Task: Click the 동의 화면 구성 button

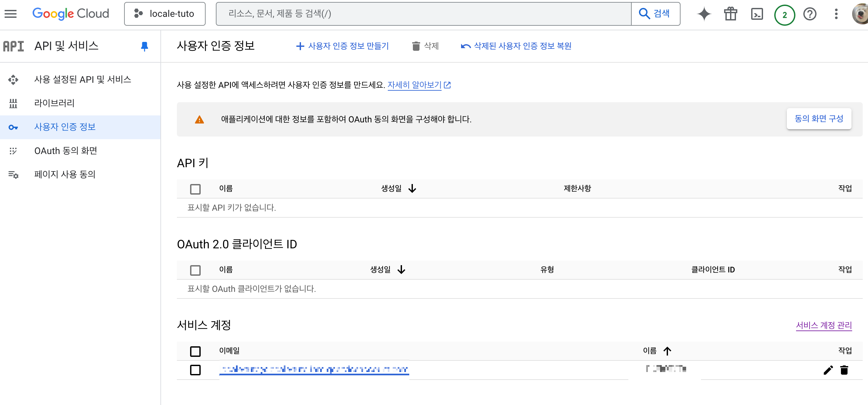Action: [818, 118]
